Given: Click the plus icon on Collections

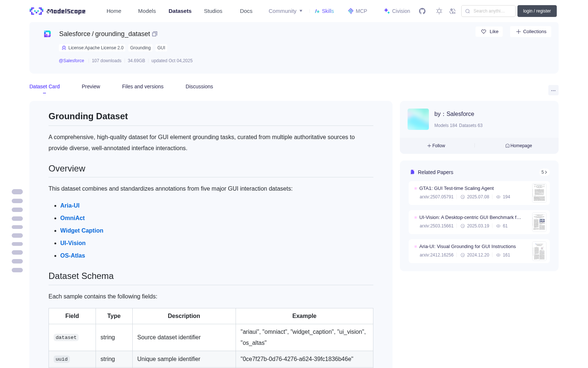Looking at the screenshot, I should [519, 32].
